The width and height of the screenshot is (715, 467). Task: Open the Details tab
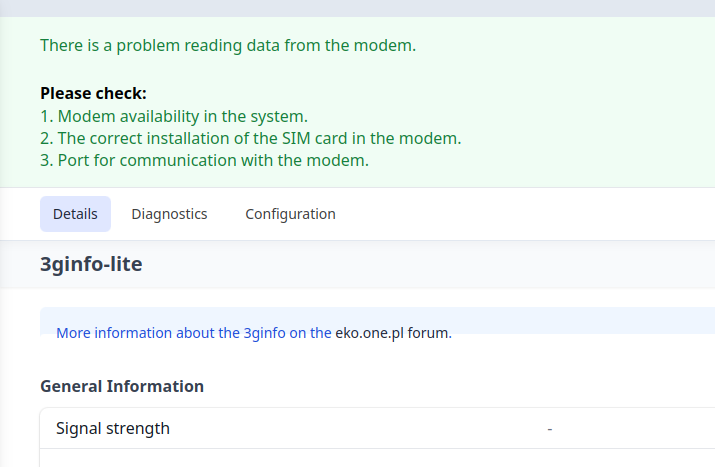[x=75, y=214]
